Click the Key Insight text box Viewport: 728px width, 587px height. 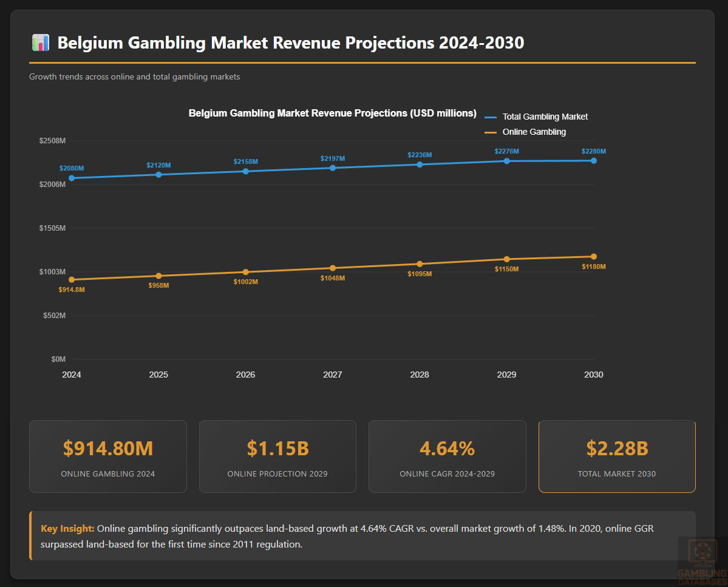(362, 536)
